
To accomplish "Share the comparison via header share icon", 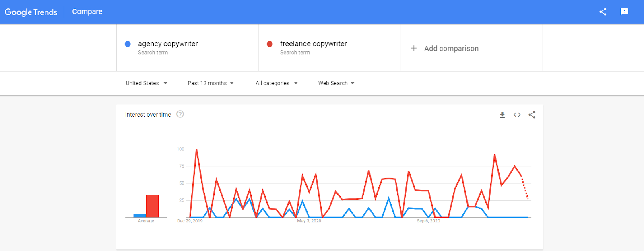I will (x=603, y=12).
